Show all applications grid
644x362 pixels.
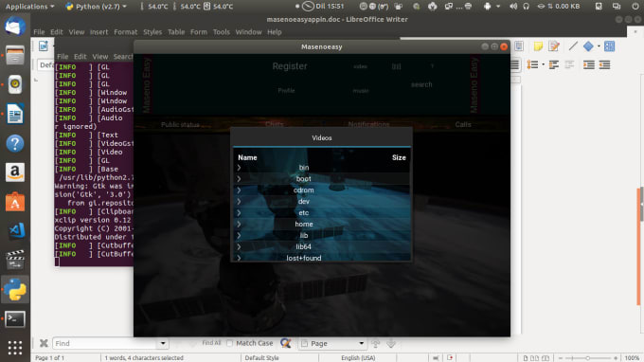coord(15,348)
